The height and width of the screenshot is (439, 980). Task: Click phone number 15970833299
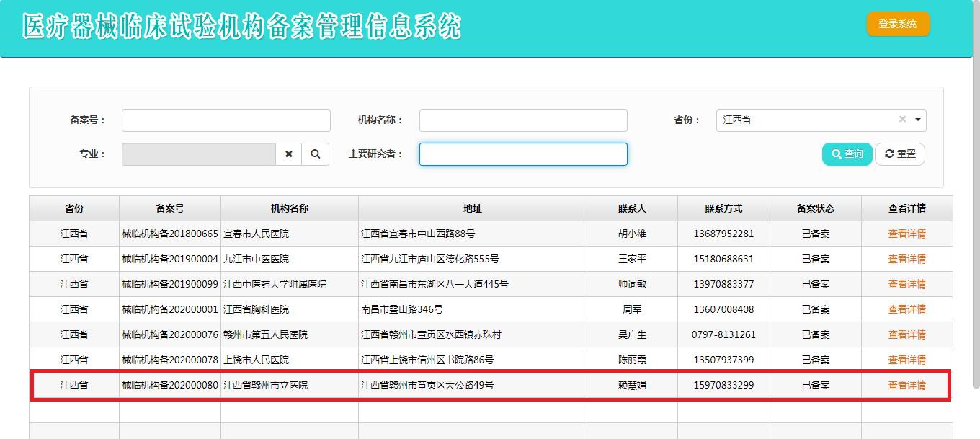pyautogui.click(x=723, y=385)
